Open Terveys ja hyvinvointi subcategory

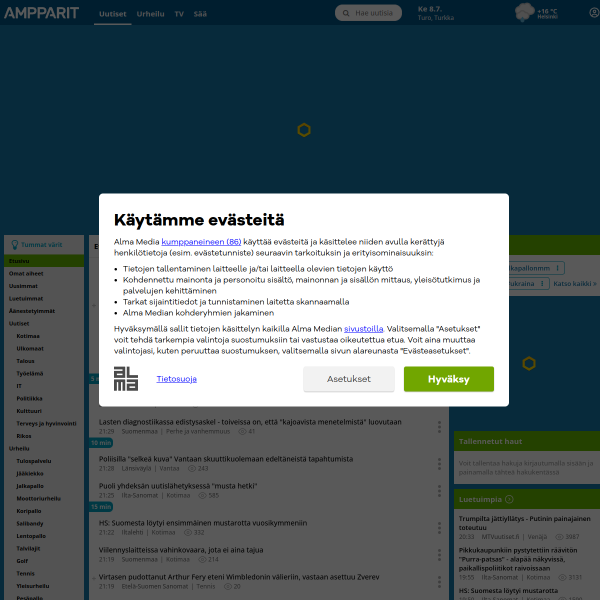coord(46,424)
